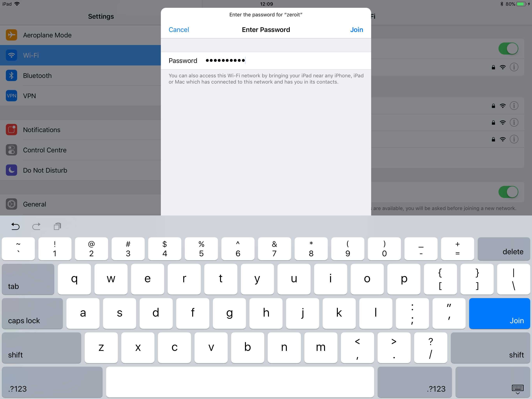Screen dimensions: 532x399
Task: Select VPN in settings list
Action: pyautogui.click(x=29, y=96)
